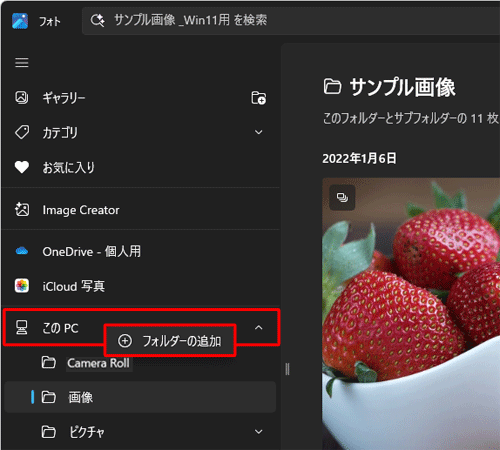Click フォルダーの追加 button
500x450 pixels.
(170, 341)
